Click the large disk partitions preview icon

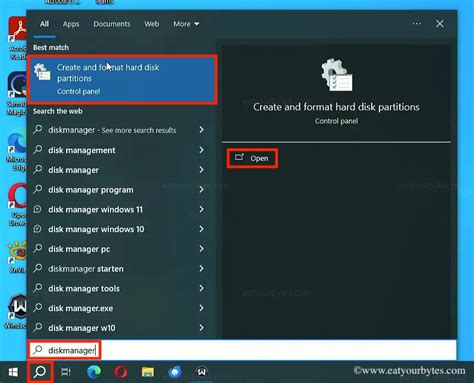pyautogui.click(x=336, y=75)
